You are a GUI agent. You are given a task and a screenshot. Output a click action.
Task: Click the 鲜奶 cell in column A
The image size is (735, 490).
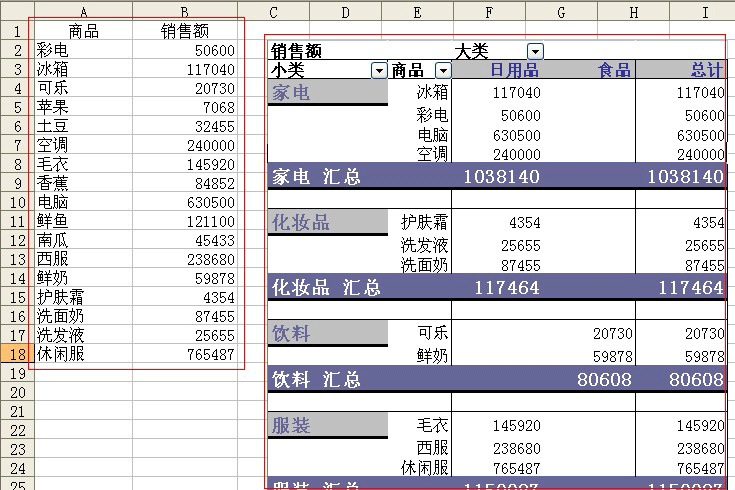[x=83, y=278]
